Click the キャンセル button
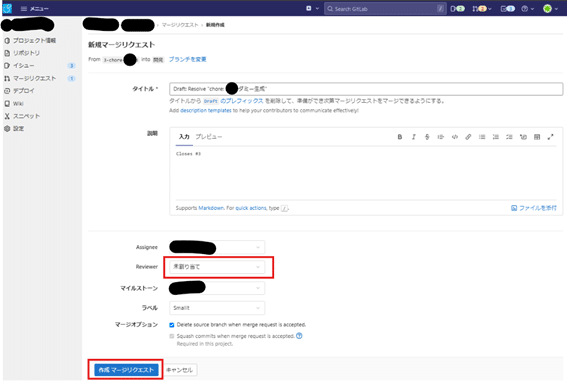The image size is (567, 381). click(179, 370)
